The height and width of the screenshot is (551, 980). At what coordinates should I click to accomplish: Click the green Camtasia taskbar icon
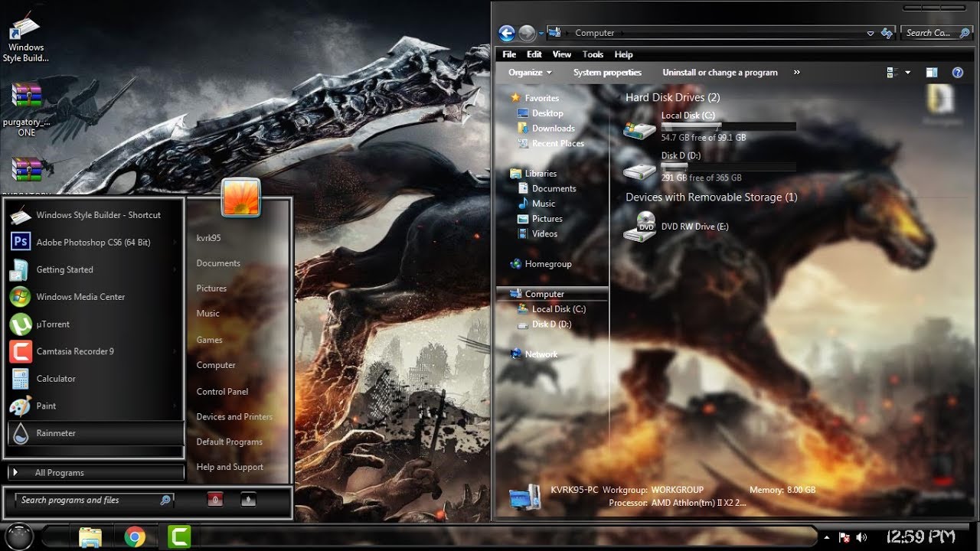coord(179,537)
